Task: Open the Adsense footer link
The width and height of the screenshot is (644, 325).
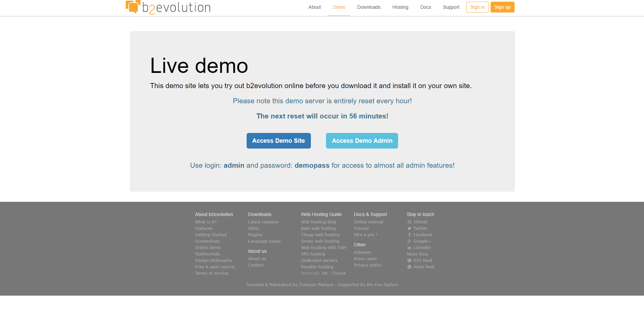Action: click(x=362, y=252)
